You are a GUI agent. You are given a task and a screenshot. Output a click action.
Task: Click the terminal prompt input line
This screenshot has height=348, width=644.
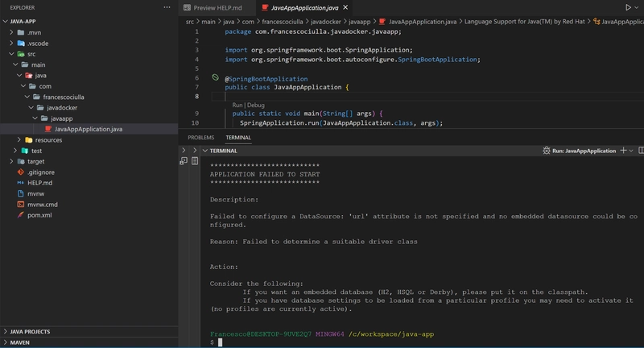tap(422, 342)
